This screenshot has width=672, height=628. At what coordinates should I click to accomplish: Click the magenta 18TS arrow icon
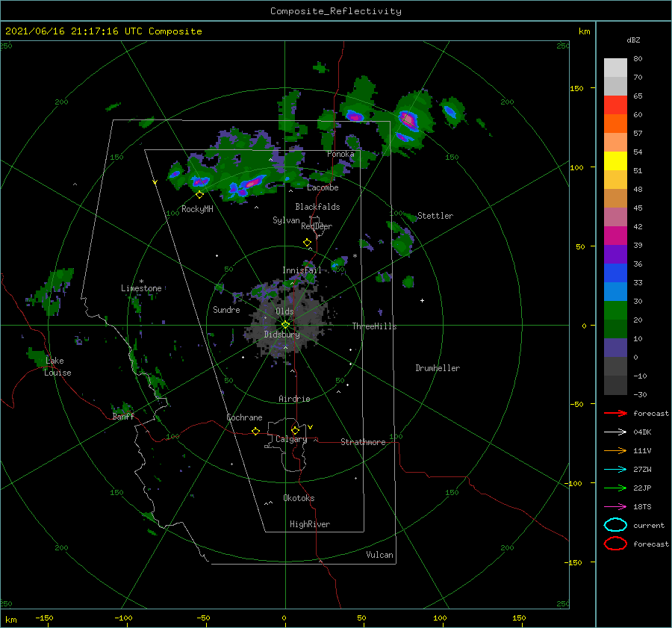coord(615,507)
